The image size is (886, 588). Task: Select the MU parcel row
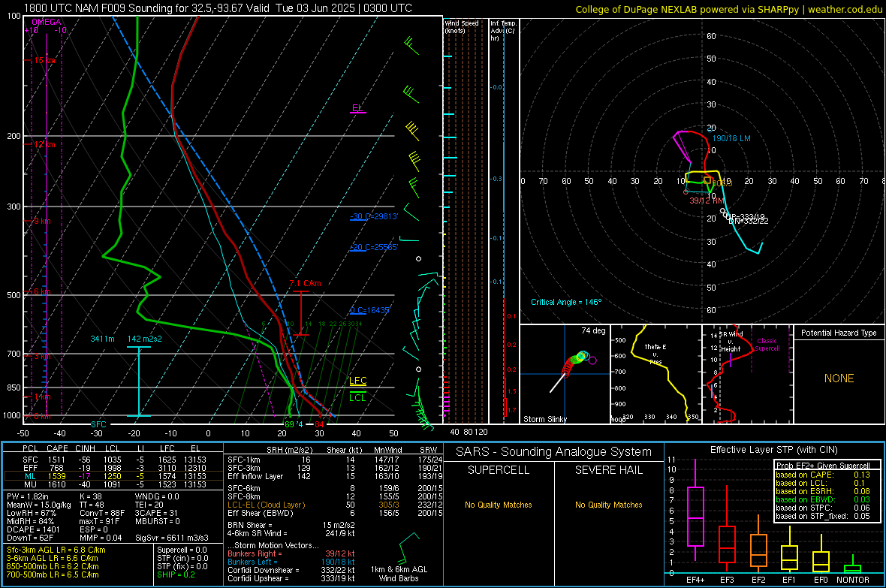[114, 484]
